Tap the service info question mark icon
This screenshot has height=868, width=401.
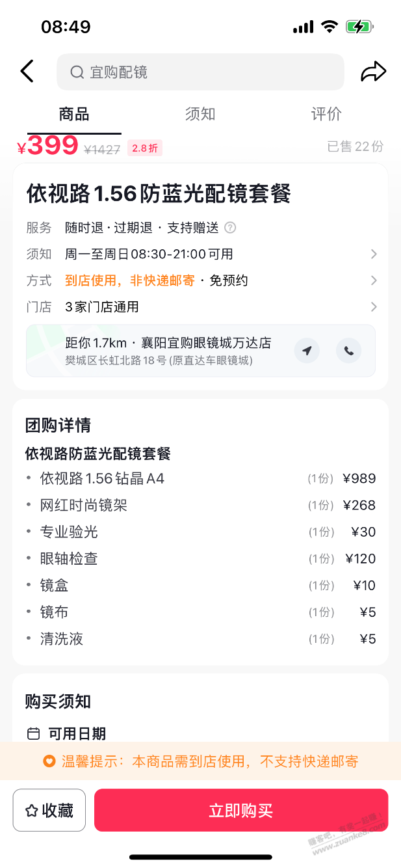230,228
